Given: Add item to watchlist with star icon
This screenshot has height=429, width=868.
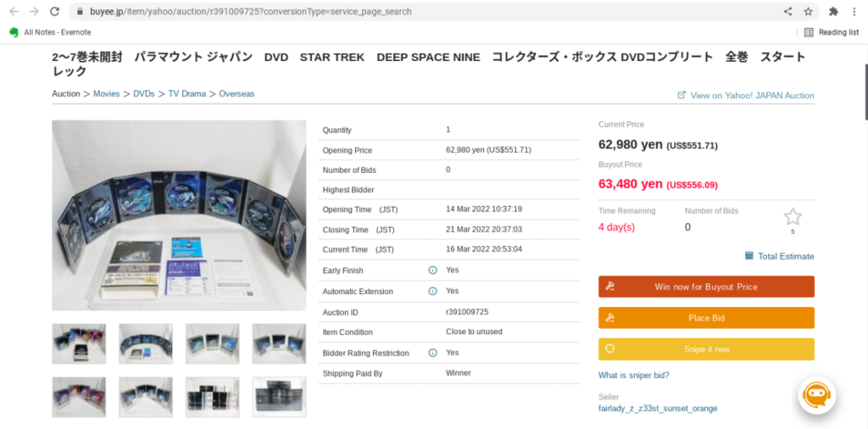Looking at the screenshot, I should click(793, 217).
